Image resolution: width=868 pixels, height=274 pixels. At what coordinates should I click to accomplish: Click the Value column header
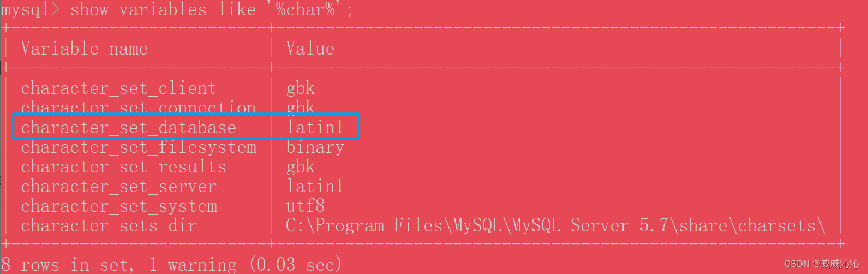[310, 49]
